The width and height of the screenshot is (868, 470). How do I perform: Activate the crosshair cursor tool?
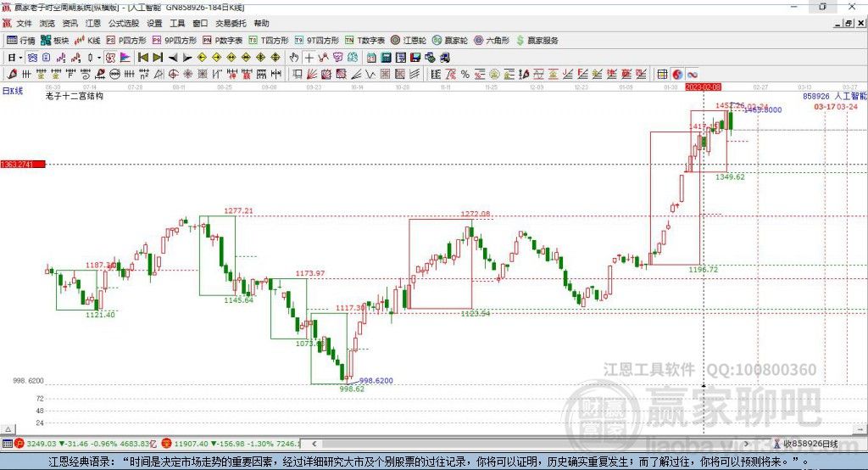point(309,57)
